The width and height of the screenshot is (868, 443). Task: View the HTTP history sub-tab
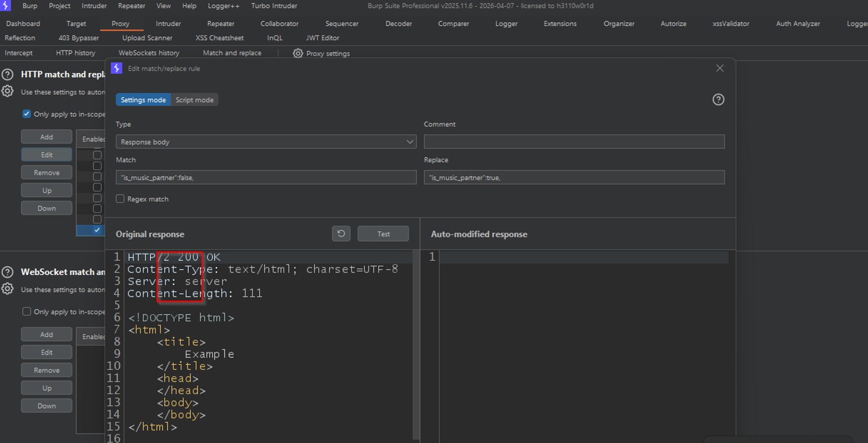pos(76,53)
